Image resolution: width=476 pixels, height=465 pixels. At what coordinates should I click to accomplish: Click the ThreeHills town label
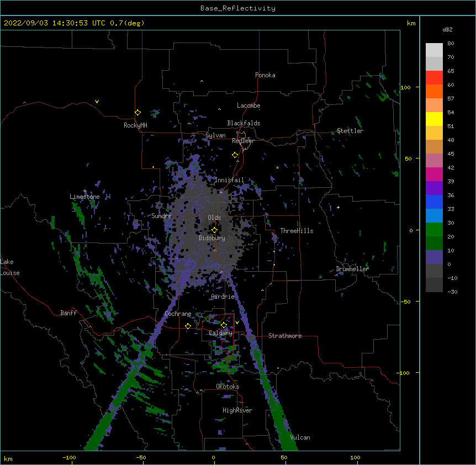(x=297, y=231)
